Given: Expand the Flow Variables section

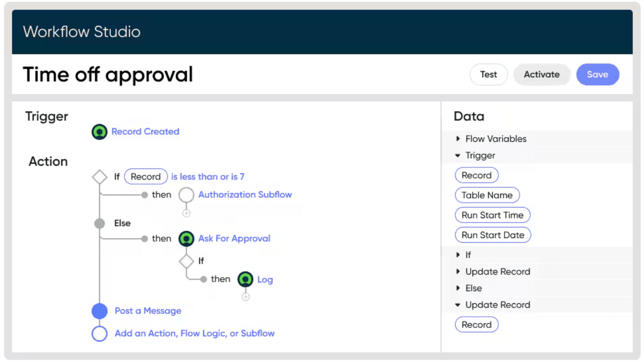Looking at the screenshot, I should tap(458, 139).
